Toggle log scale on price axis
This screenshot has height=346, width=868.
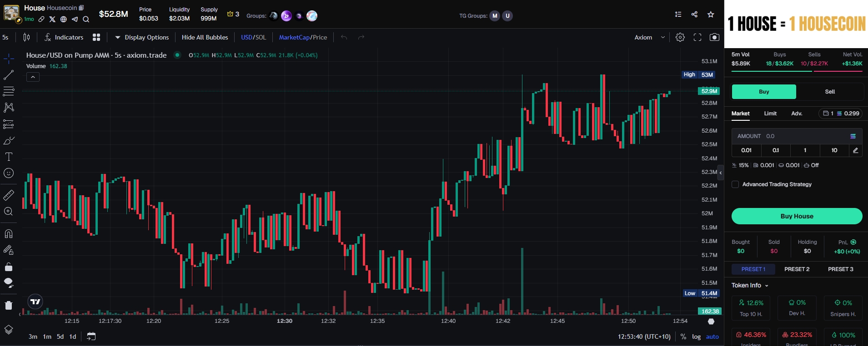[696, 336]
